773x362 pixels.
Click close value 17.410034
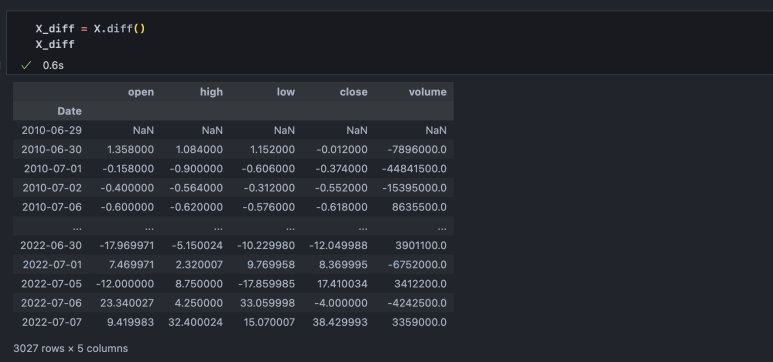342,284
